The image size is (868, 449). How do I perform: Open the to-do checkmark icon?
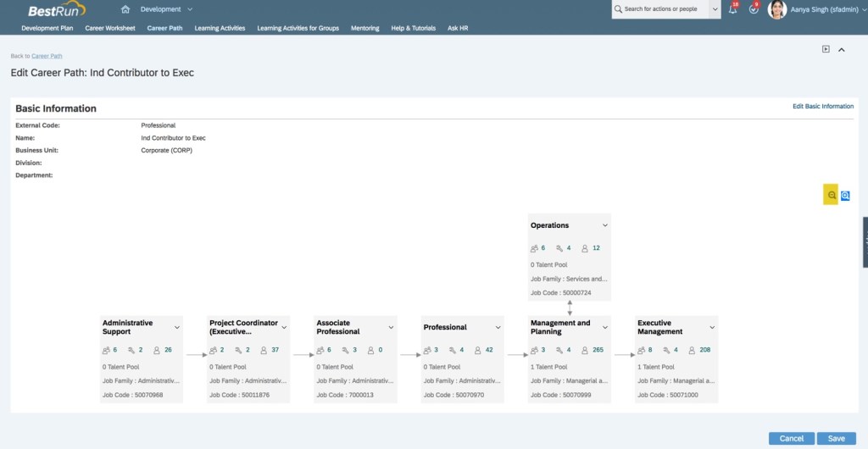754,9
